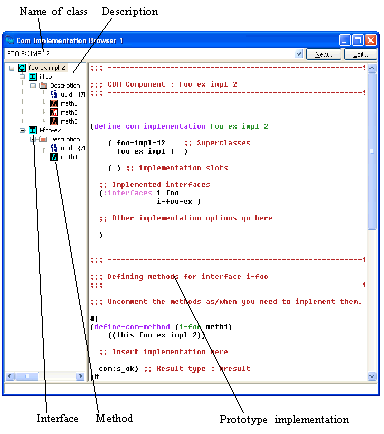Click the first red method icon meth1
Viewport: 384px width, 434px height.
pyautogui.click(x=54, y=103)
